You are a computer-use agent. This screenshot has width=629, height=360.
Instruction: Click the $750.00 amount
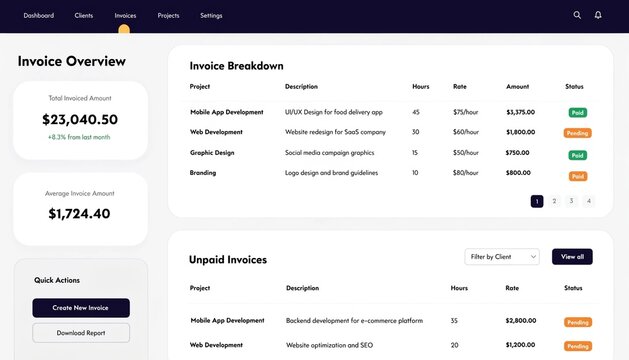[517, 153]
